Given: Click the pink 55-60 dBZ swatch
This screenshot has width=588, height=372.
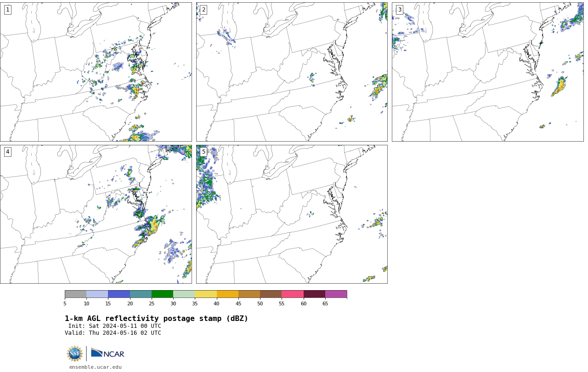Looking at the screenshot, I should click(293, 294).
